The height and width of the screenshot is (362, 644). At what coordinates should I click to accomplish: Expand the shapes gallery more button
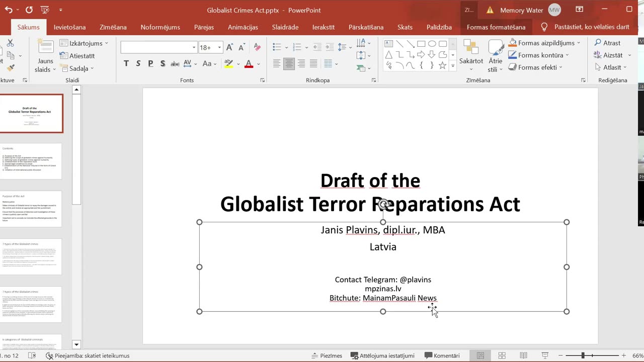[453, 66]
